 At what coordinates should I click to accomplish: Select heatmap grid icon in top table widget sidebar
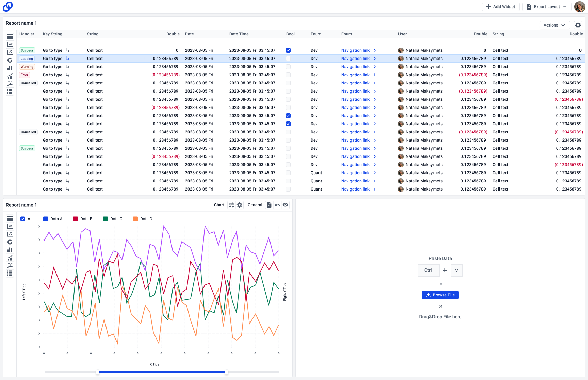pyautogui.click(x=10, y=92)
